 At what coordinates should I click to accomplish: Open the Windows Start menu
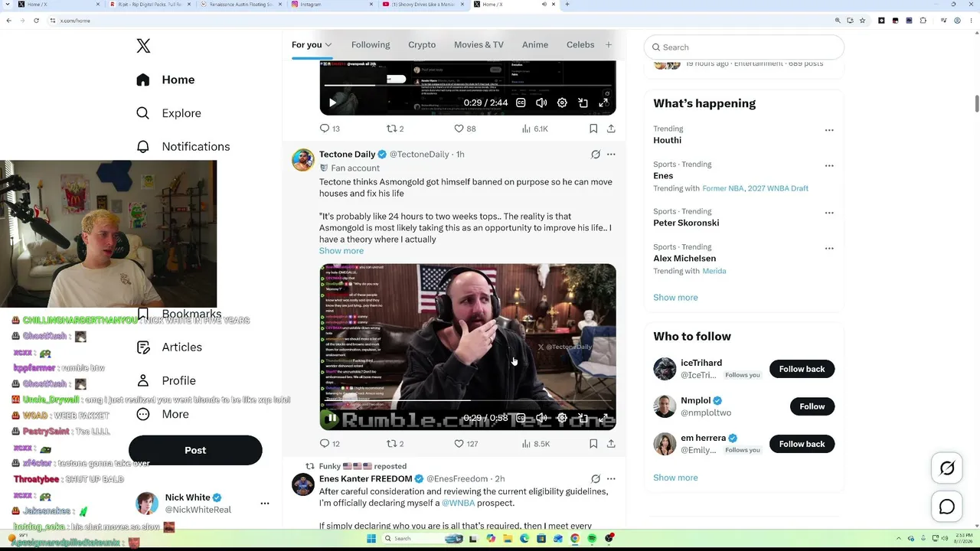(x=371, y=539)
